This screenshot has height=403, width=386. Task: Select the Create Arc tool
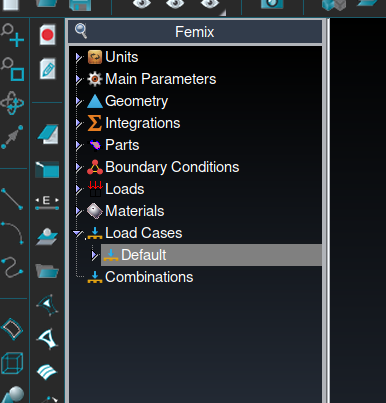(12, 233)
